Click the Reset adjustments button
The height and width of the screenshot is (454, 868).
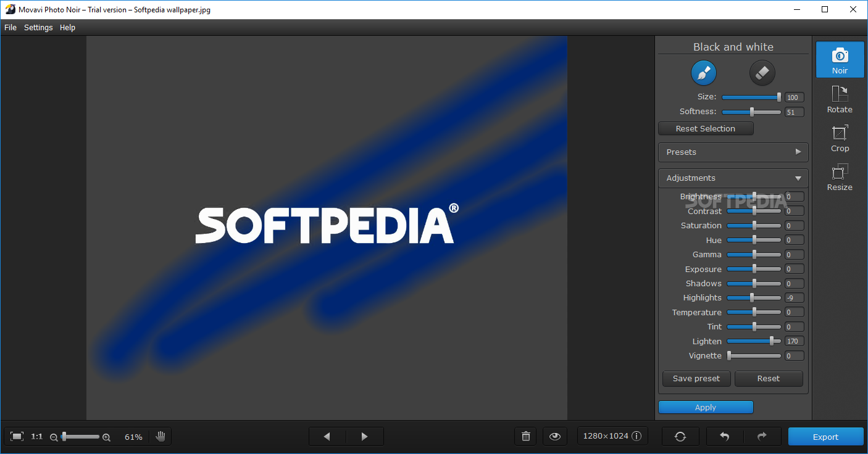click(x=769, y=379)
